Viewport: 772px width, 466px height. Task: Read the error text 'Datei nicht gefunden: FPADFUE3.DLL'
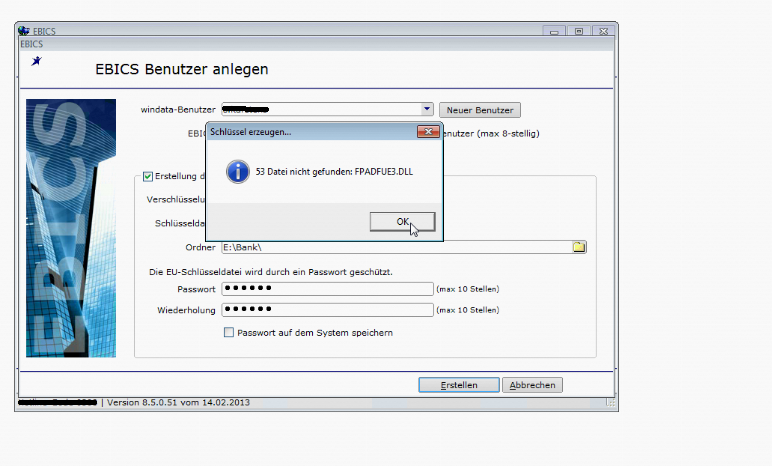click(339, 171)
